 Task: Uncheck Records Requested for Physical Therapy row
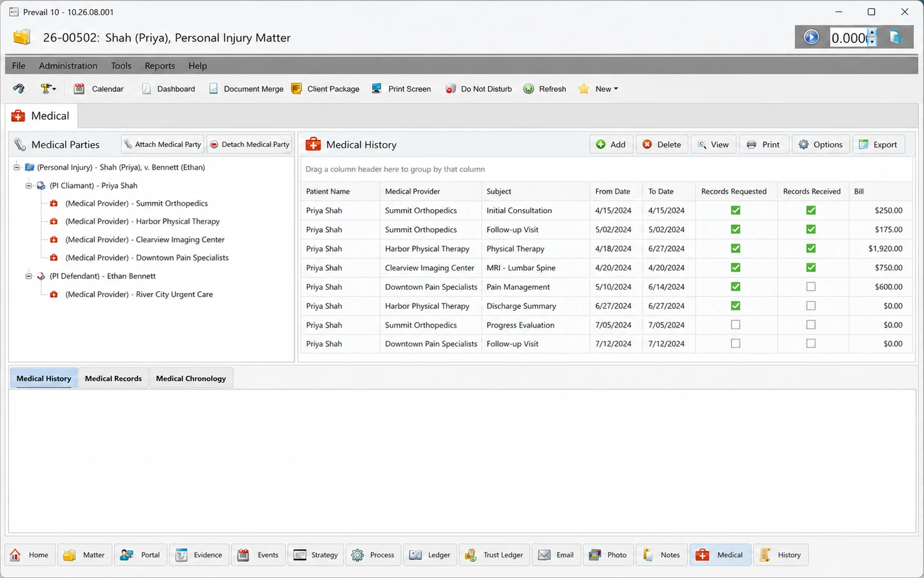(x=736, y=249)
